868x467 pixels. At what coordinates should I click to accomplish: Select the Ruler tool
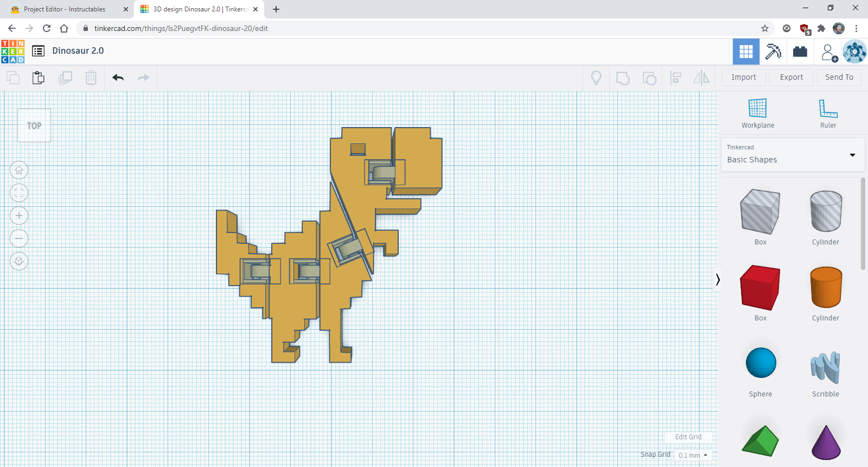point(828,113)
